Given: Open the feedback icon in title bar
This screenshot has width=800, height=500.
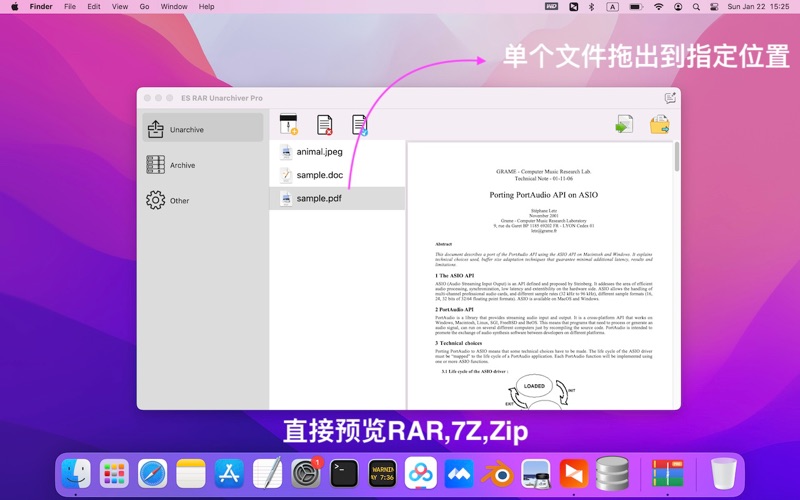Looking at the screenshot, I should 670,98.
